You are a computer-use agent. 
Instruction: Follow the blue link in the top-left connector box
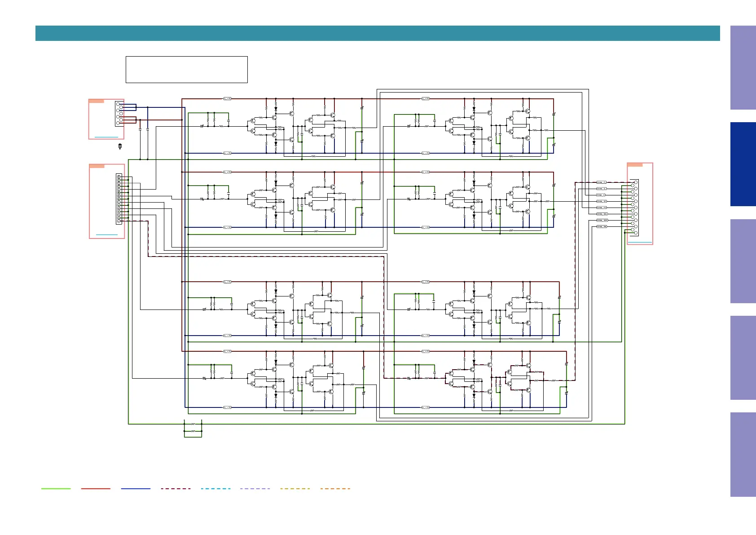pyautogui.click(x=106, y=137)
